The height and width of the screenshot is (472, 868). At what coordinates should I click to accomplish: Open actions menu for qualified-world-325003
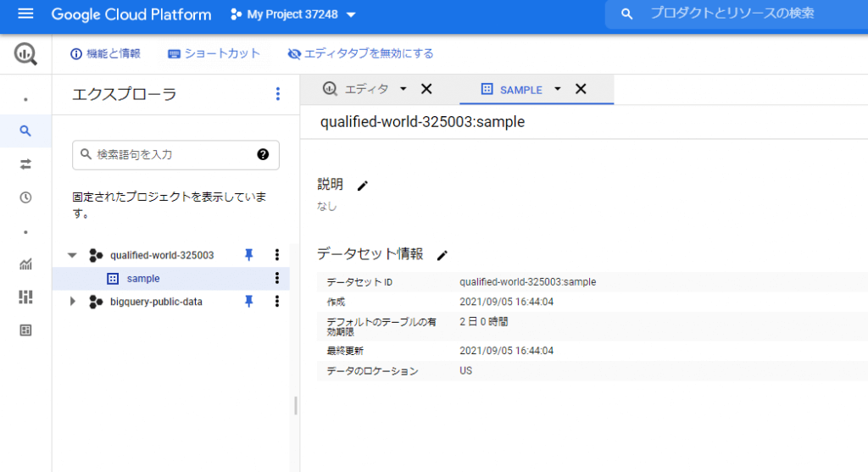click(277, 254)
